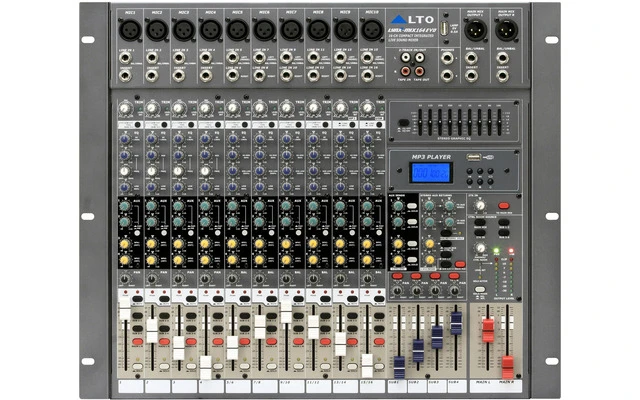
Task: Click channel 5/6 BAL knob
Action: click(x=232, y=279)
